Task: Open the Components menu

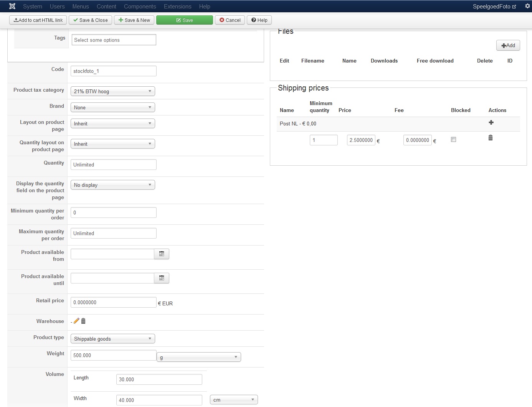Action: point(140,6)
